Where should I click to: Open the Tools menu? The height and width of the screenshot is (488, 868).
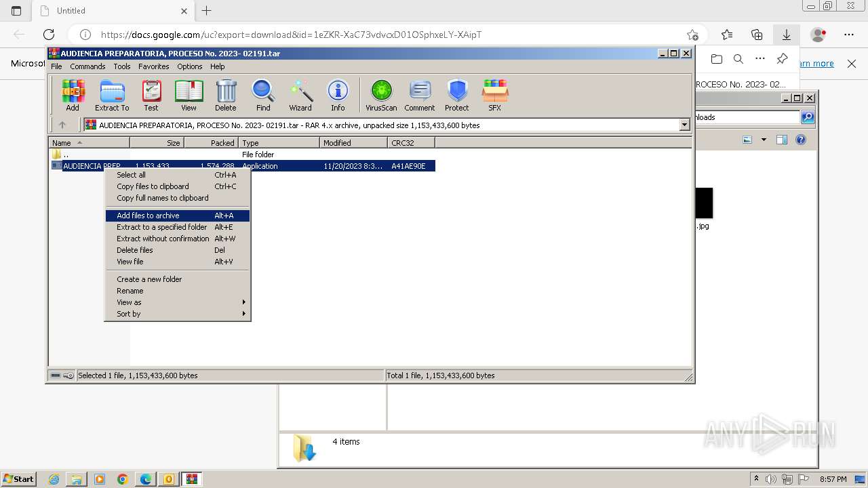pos(122,66)
